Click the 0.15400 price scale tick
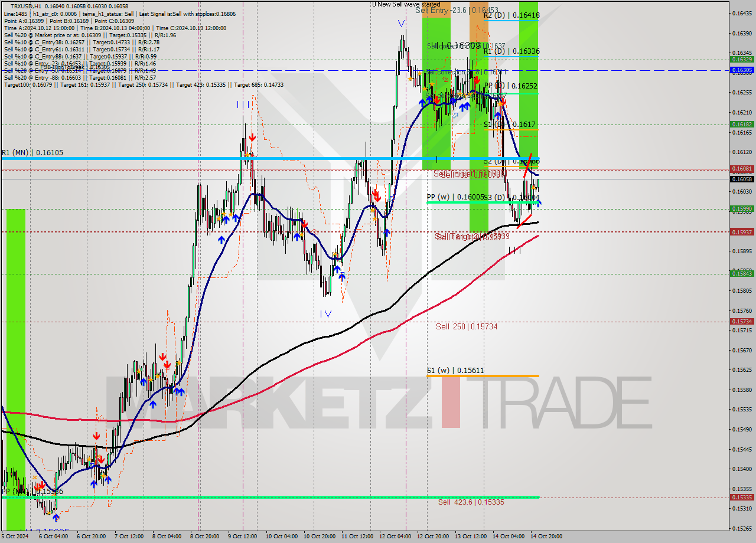Screen dimensions: 756x543 741,469
